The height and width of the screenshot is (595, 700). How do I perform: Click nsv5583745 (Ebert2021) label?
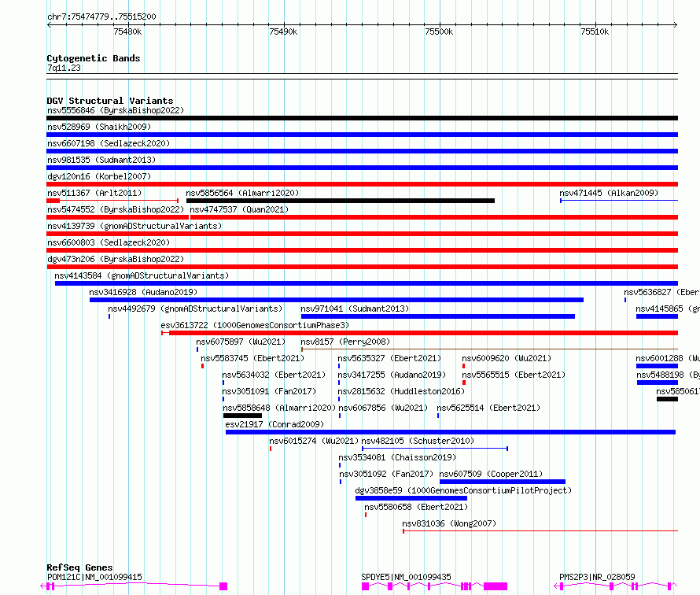(x=252, y=358)
